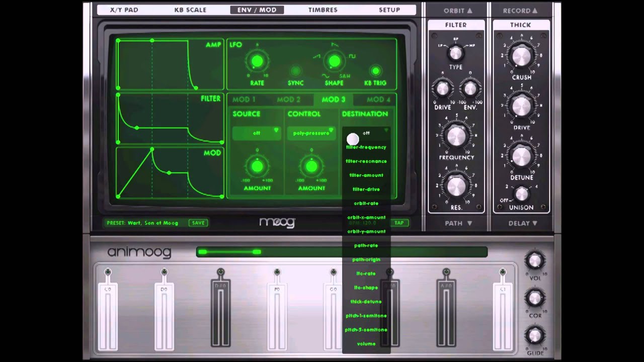Image resolution: width=644 pixels, height=362 pixels.
Task: Click the AMP envelope display
Action: [x=170, y=64]
